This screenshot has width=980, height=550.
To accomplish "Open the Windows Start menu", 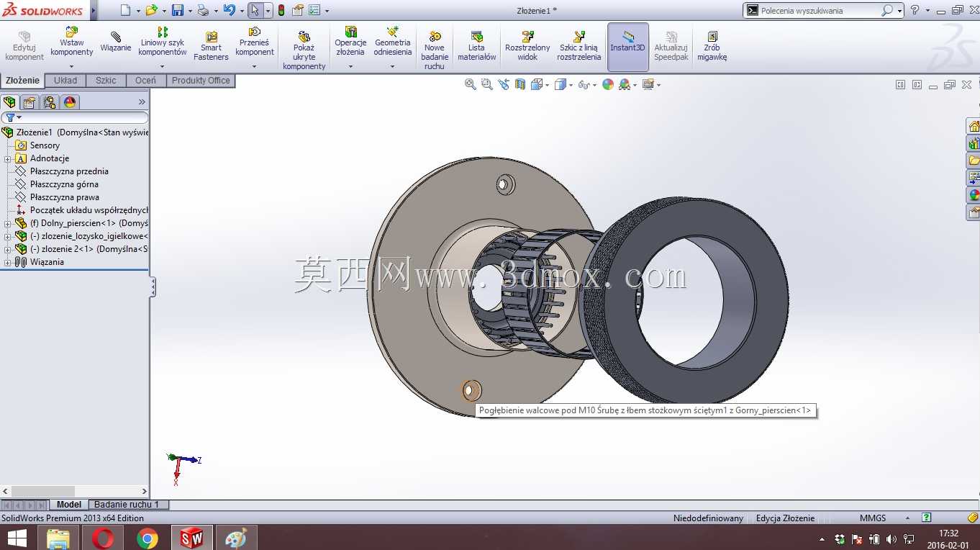I will (x=17, y=538).
